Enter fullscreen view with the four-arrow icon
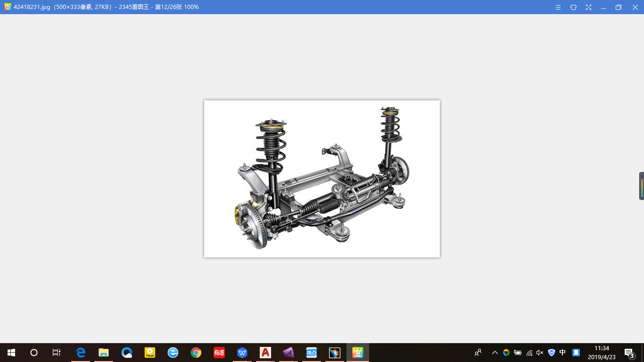Image resolution: width=644 pixels, height=362 pixels. click(588, 7)
